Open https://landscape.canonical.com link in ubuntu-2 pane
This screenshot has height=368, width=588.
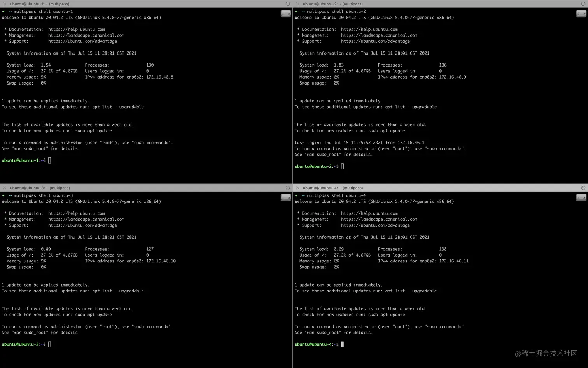click(x=379, y=35)
